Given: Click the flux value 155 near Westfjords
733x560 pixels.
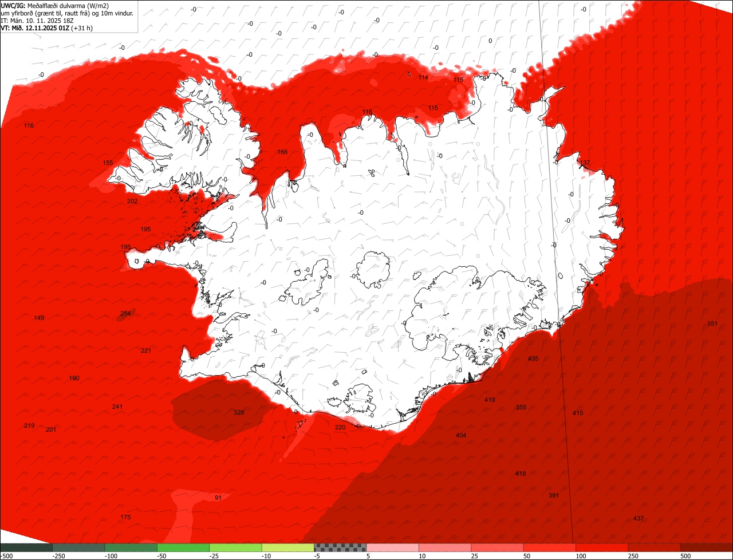Looking at the screenshot, I should point(108,163).
